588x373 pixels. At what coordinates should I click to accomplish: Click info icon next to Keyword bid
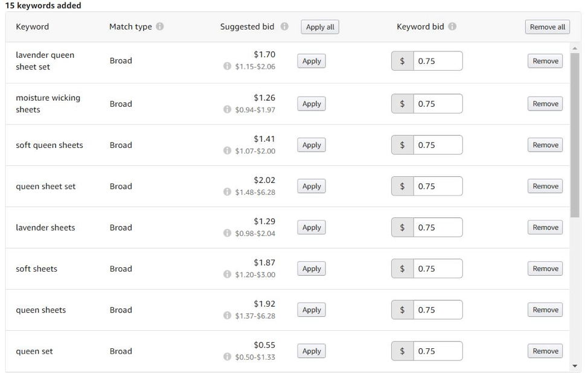pos(452,27)
